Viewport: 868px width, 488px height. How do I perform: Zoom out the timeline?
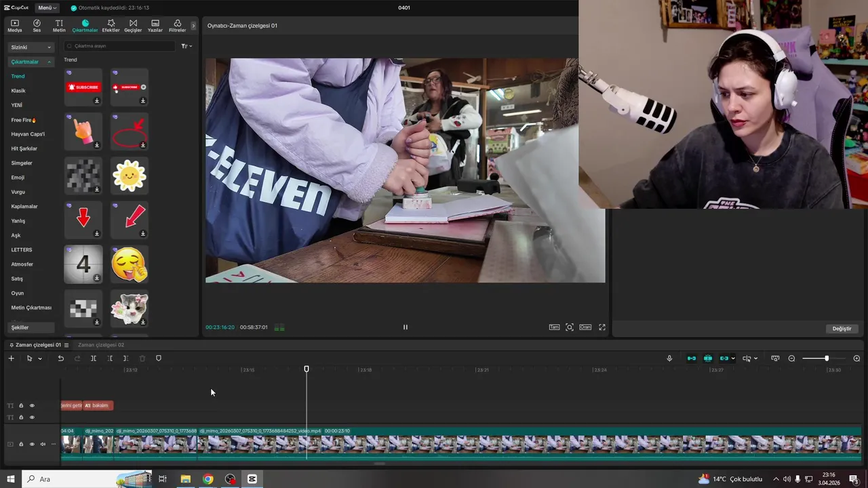point(791,359)
